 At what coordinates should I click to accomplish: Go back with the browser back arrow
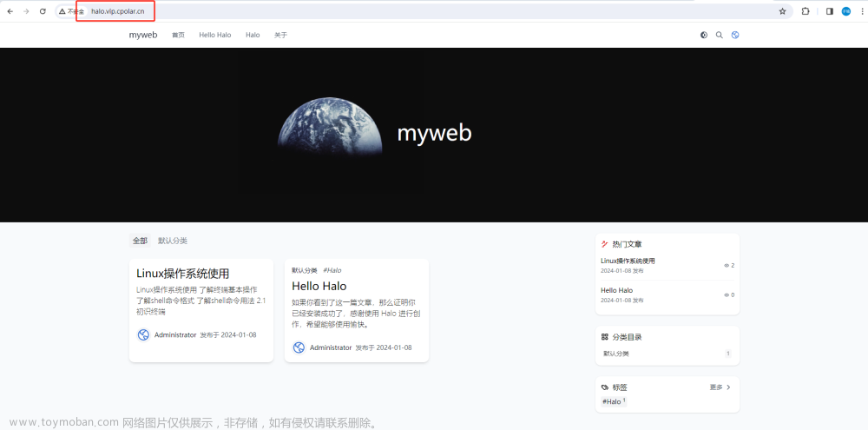coord(10,11)
